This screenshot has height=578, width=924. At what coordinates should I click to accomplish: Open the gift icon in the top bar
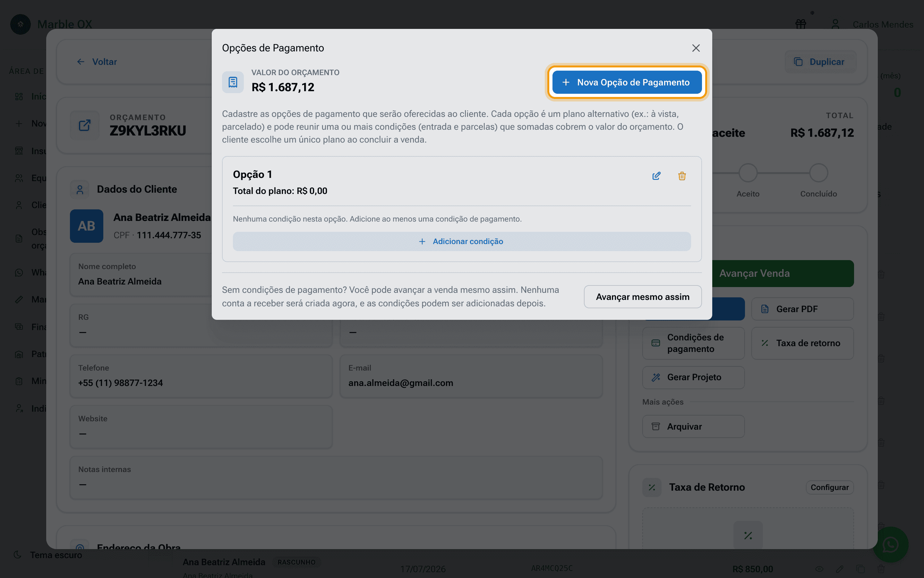801,24
